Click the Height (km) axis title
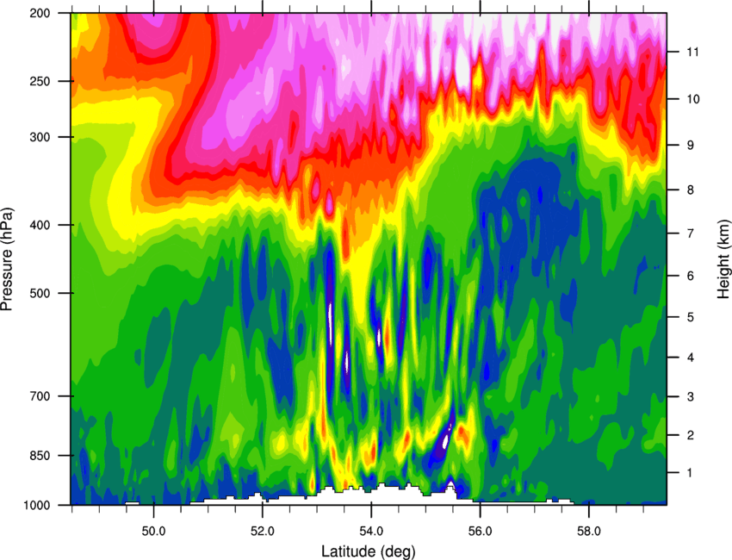Viewport: 732px width, 560px height. [723, 259]
